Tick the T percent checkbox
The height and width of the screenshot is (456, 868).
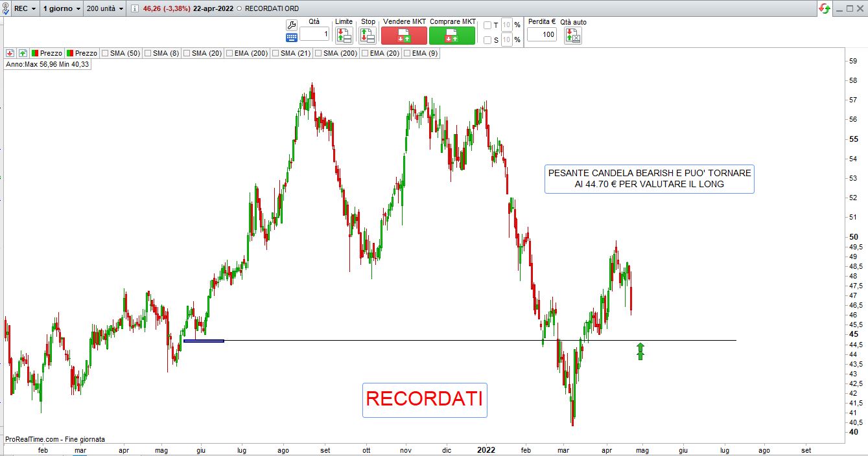[487, 25]
